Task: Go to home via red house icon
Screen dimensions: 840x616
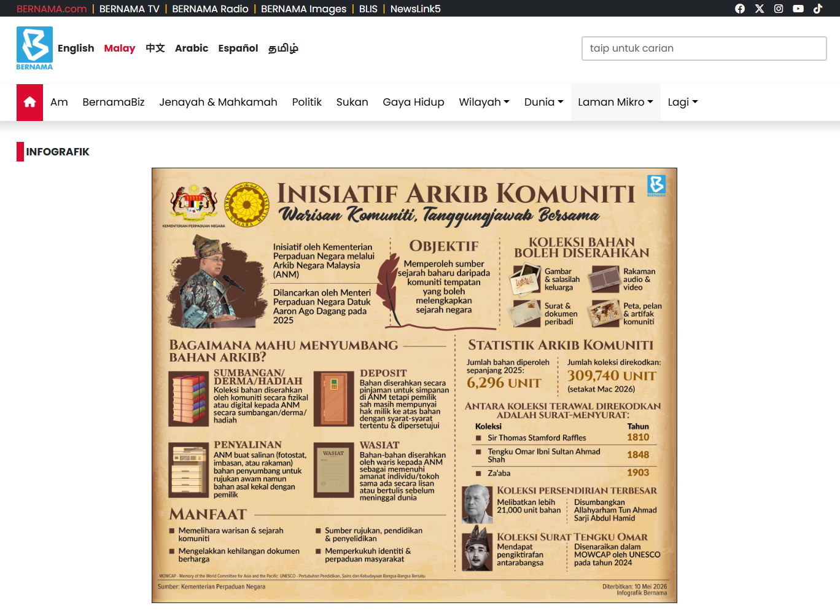Action: [x=29, y=103]
